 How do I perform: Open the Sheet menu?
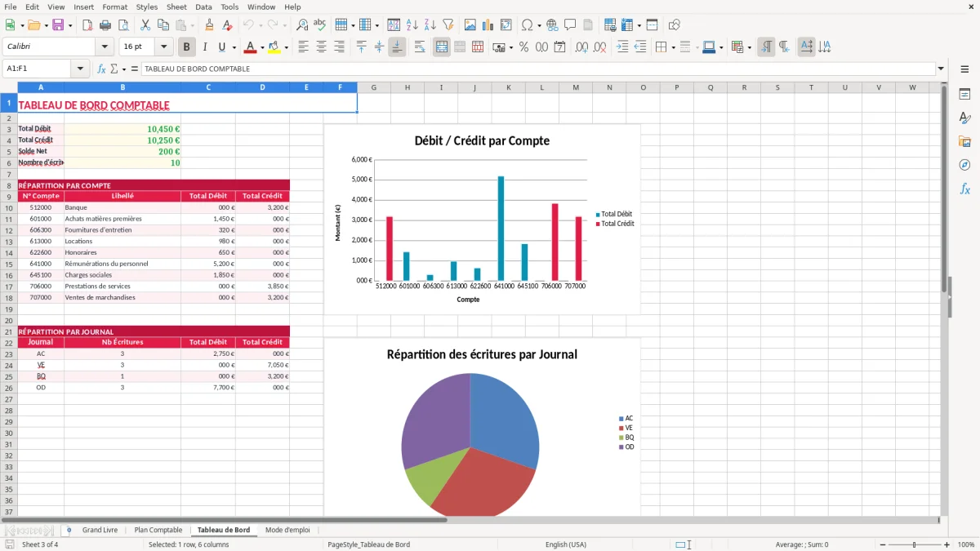pos(176,7)
